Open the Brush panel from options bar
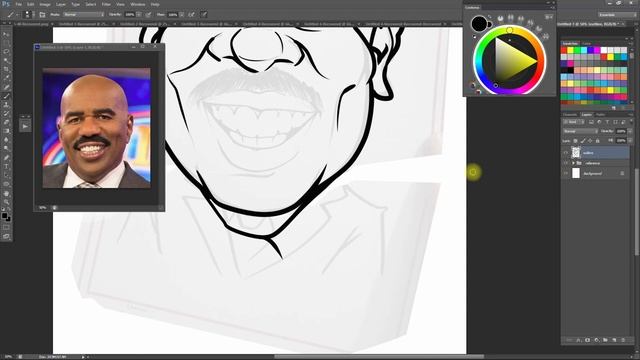 point(42,15)
